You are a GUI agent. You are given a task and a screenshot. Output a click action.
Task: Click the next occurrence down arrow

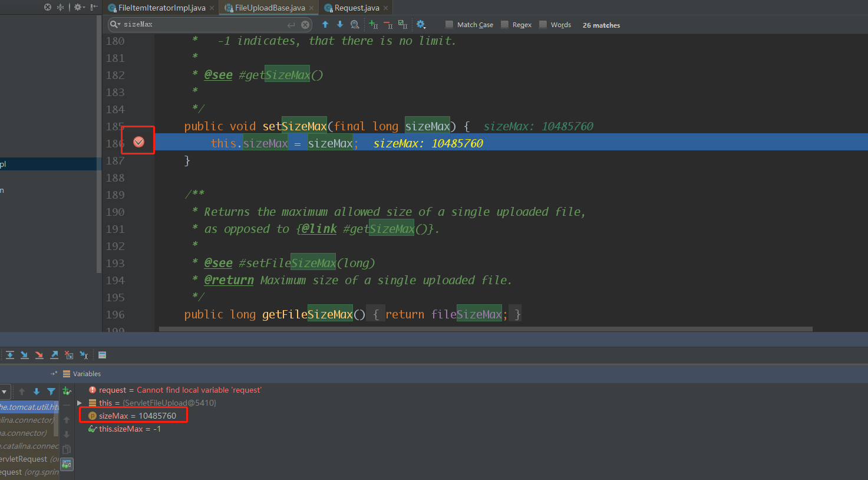click(339, 24)
